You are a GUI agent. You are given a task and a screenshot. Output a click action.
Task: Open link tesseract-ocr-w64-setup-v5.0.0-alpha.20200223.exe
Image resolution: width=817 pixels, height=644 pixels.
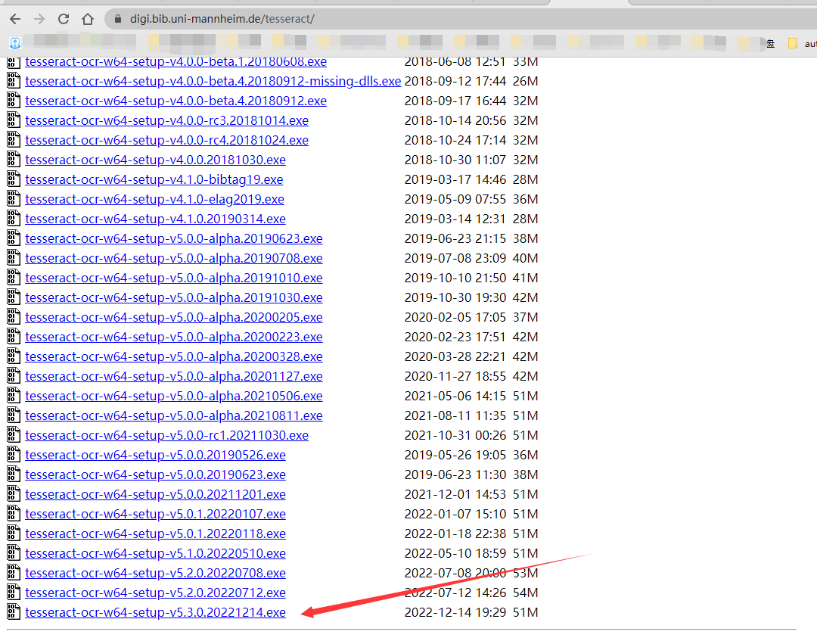174,337
